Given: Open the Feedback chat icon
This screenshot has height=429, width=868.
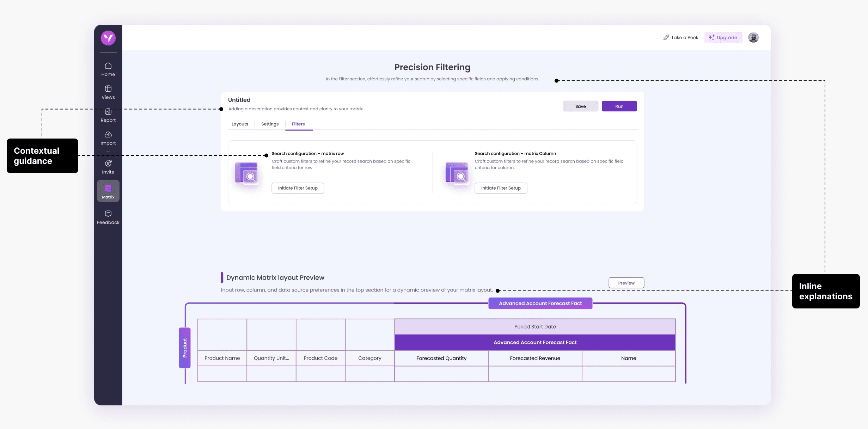Looking at the screenshot, I should click(108, 214).
